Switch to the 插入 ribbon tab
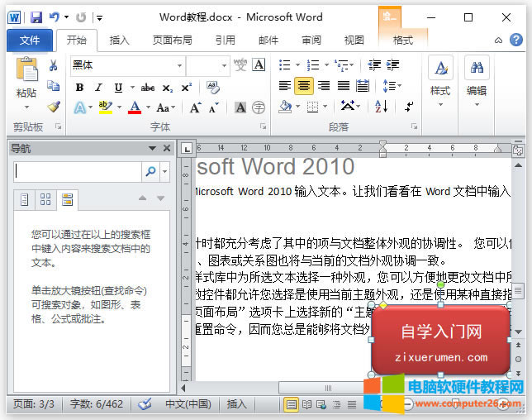Image resolution: width=532 pixels, height=420 pixels. pos(120,40)
